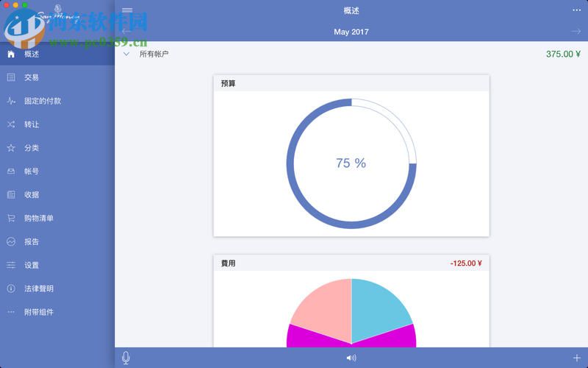
Task: Open 附带组件 add-ons label
Action: tap(39, 312)
